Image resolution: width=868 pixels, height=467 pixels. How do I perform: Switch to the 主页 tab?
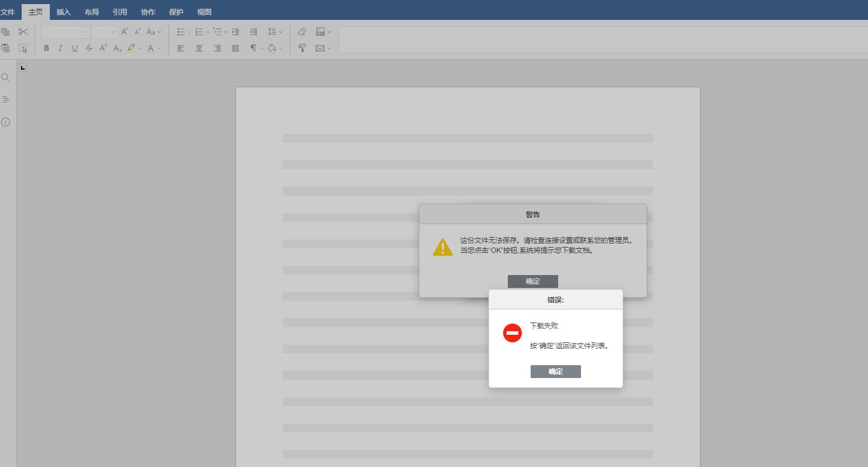[x=36, y=12]
